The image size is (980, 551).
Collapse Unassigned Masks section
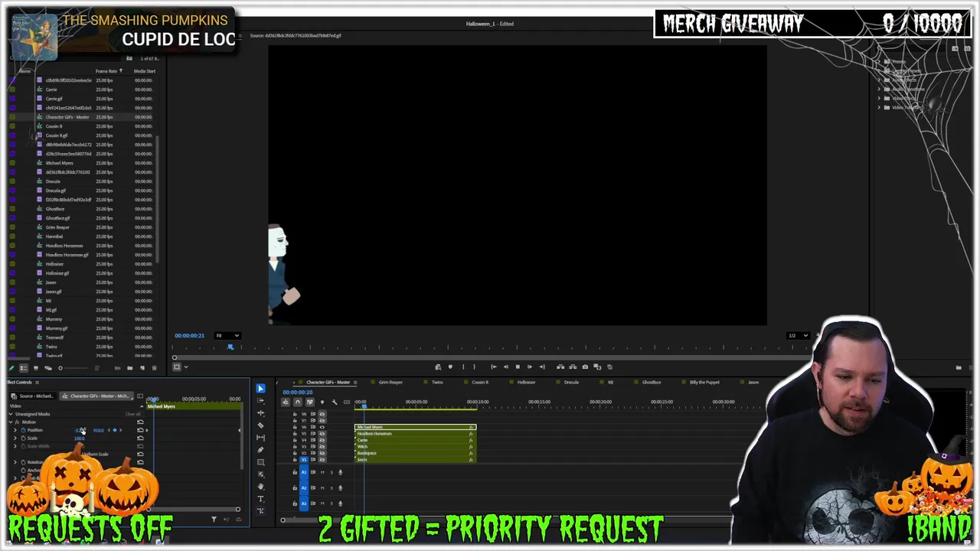(11, 414)
